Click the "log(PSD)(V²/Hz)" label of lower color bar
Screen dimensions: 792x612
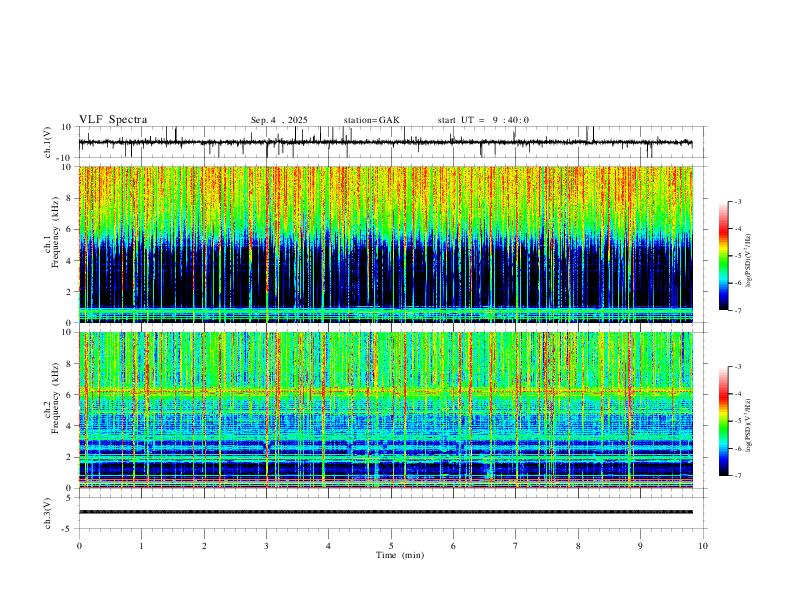(x=748, y=425)
